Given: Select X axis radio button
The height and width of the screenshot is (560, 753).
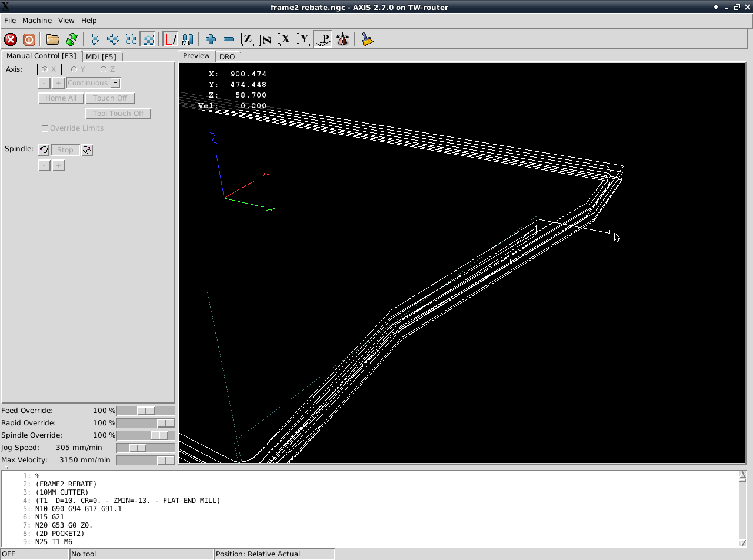Looking at the screenshot, I should pyautogui.click(x=49, y=69).
